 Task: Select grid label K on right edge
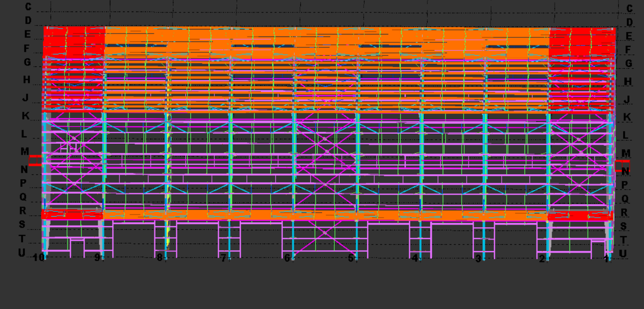point(627,117)
